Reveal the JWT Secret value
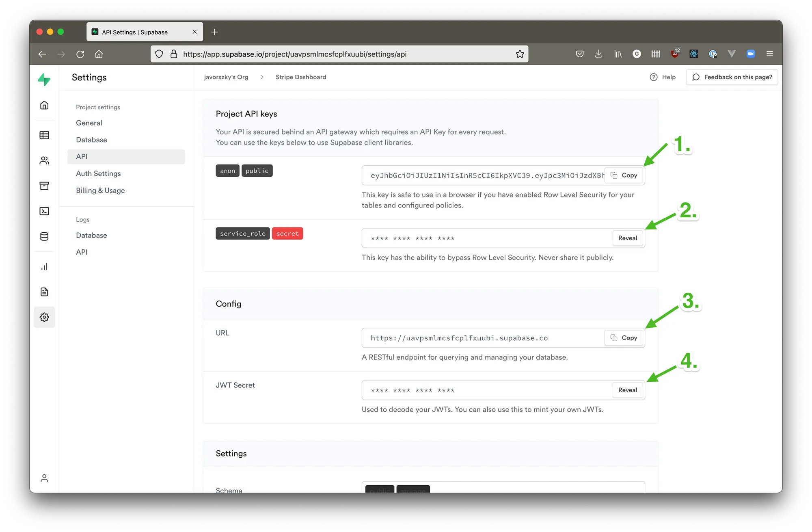Image resolution: width=812 pixels, height=532 pixels. coord(628,390)
